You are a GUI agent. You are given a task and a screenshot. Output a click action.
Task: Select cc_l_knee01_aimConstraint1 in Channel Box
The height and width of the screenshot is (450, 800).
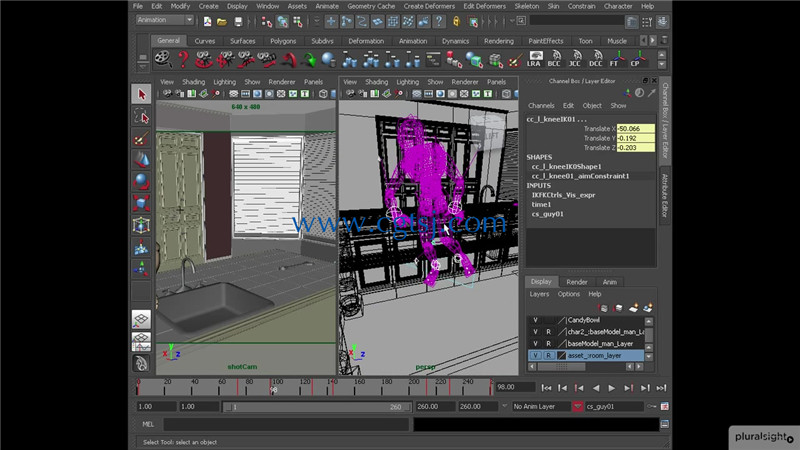click(x=580, y=176)
